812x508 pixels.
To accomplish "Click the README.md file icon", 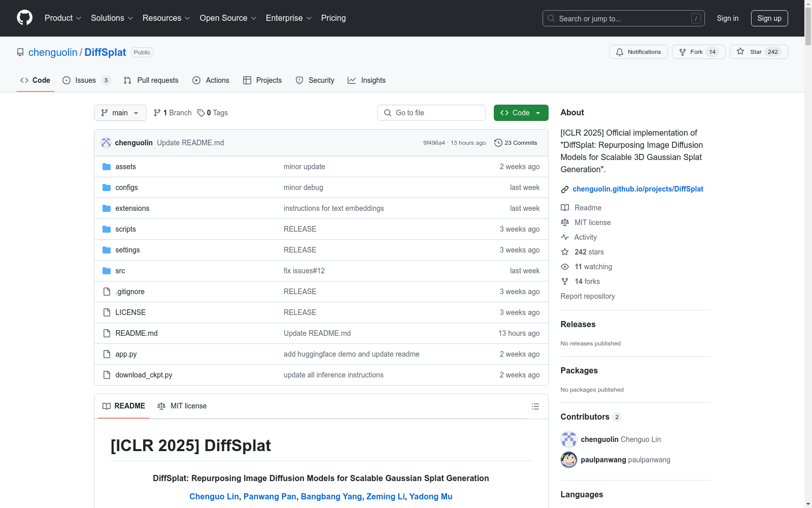I will pyautogui.click(x=107, y=333).
